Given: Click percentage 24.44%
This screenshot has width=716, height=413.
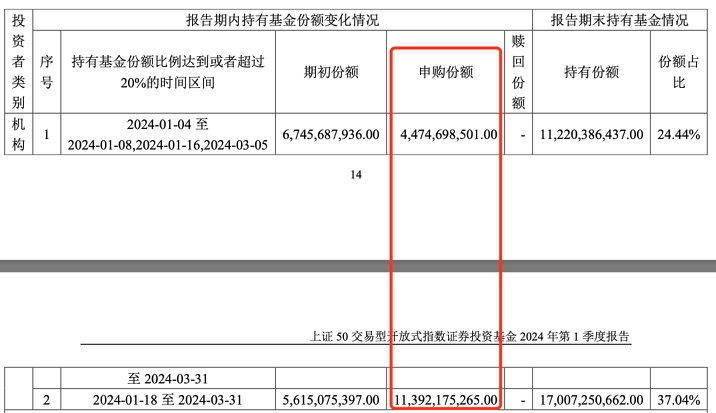Looking at the screenshot, I should click(679, 134).
